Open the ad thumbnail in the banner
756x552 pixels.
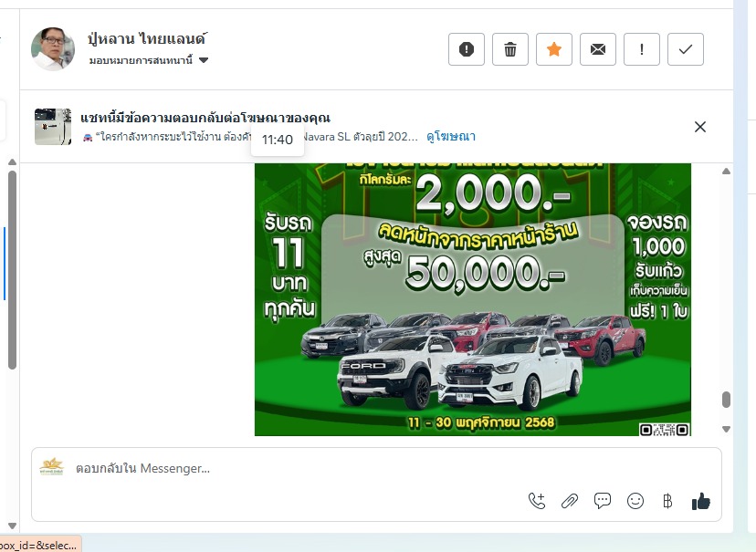tap(53, 127)
